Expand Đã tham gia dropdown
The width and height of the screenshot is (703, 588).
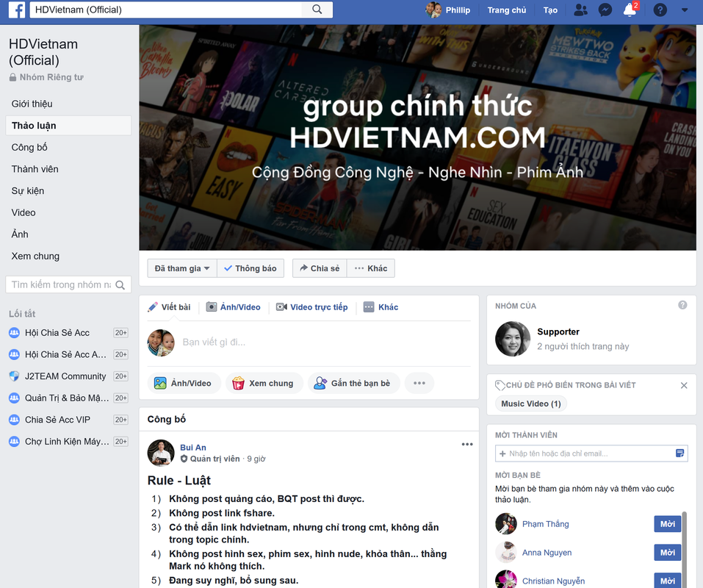coord(182,268)
